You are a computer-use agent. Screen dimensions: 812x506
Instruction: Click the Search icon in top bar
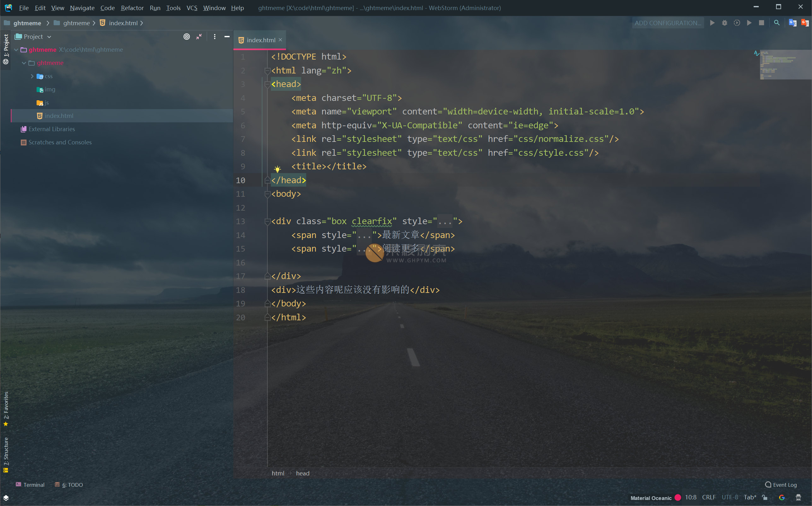click(777, 23)
